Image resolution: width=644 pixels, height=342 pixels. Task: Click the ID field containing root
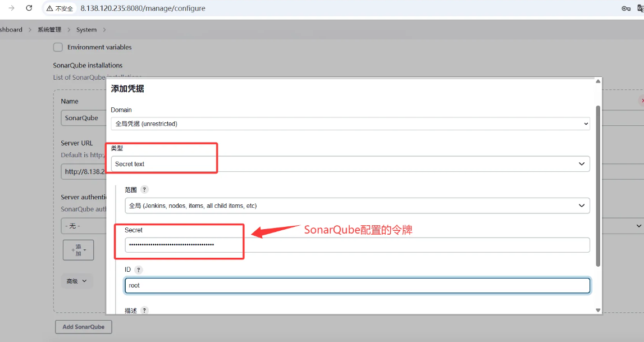(x=357, y=285)
